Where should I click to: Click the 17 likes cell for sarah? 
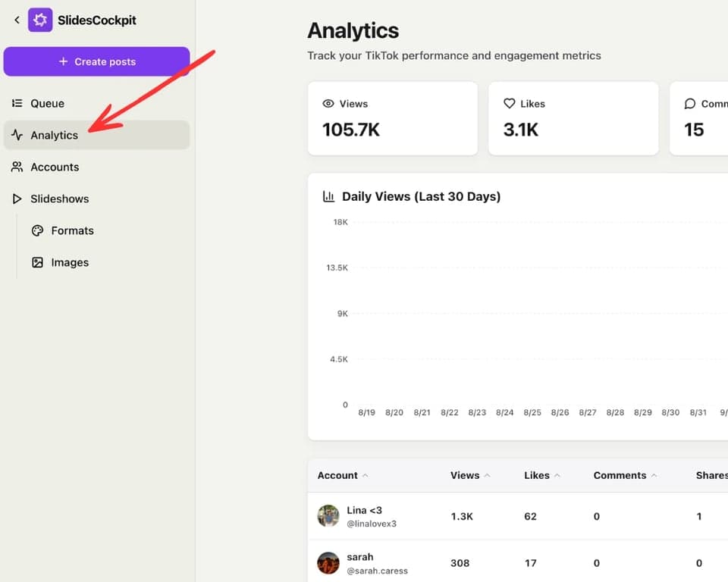click(x=531, y=563)
